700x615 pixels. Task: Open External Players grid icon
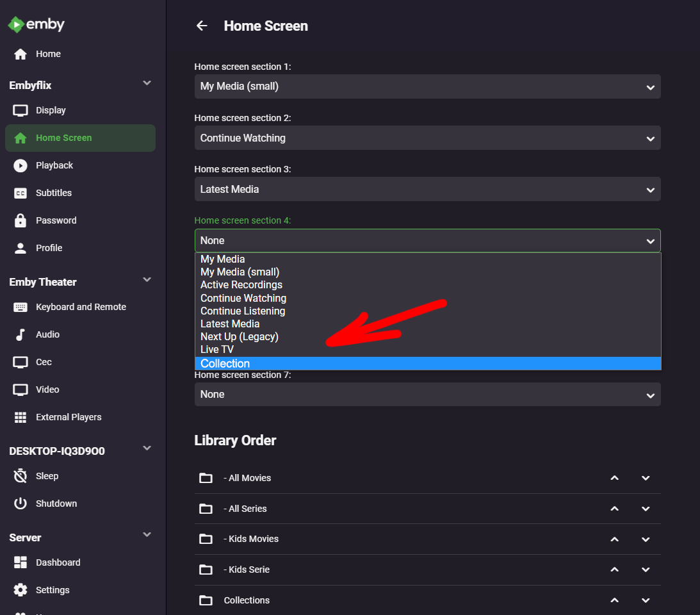pos(20,417)
